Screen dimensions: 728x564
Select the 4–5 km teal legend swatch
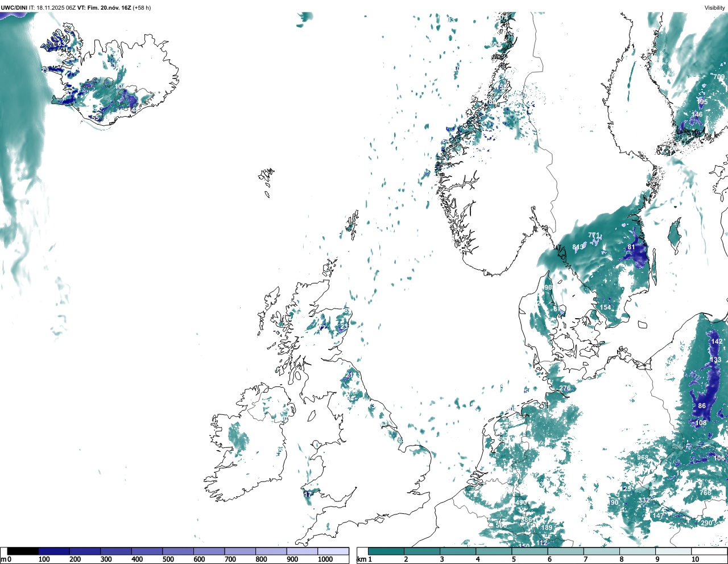point(494,551)
